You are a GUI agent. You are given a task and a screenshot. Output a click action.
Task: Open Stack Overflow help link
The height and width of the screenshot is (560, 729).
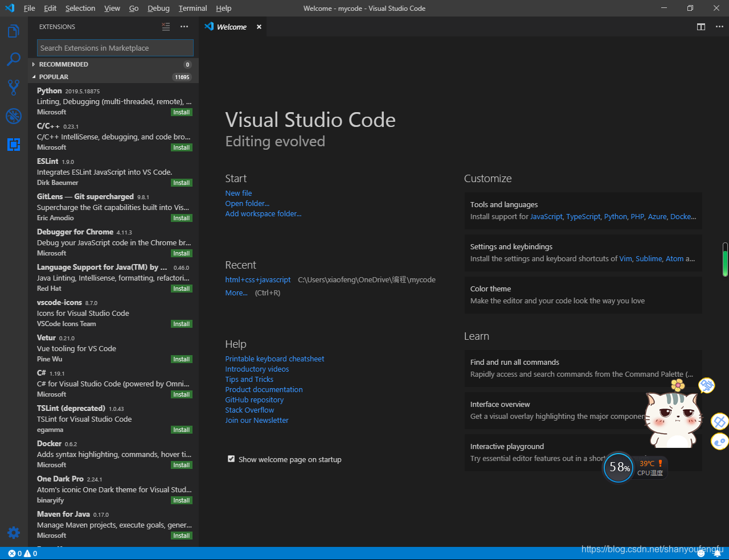[249, 410]
